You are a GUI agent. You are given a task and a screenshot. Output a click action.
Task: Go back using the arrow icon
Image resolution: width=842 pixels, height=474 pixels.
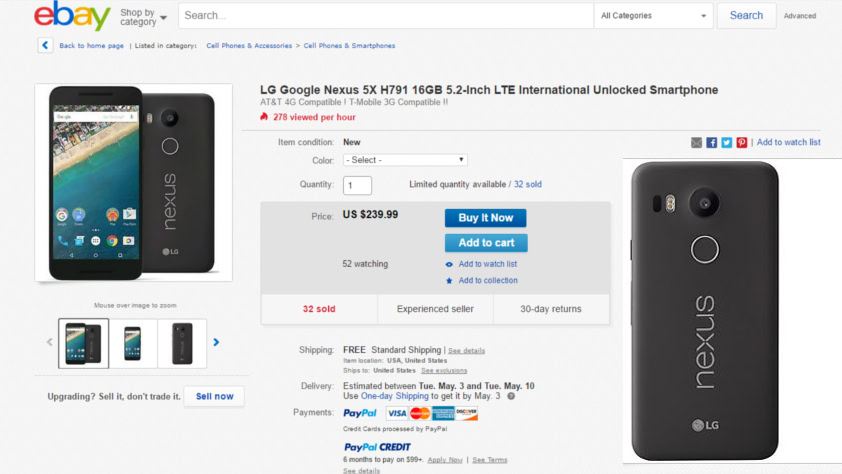click(x=45, y=45)
